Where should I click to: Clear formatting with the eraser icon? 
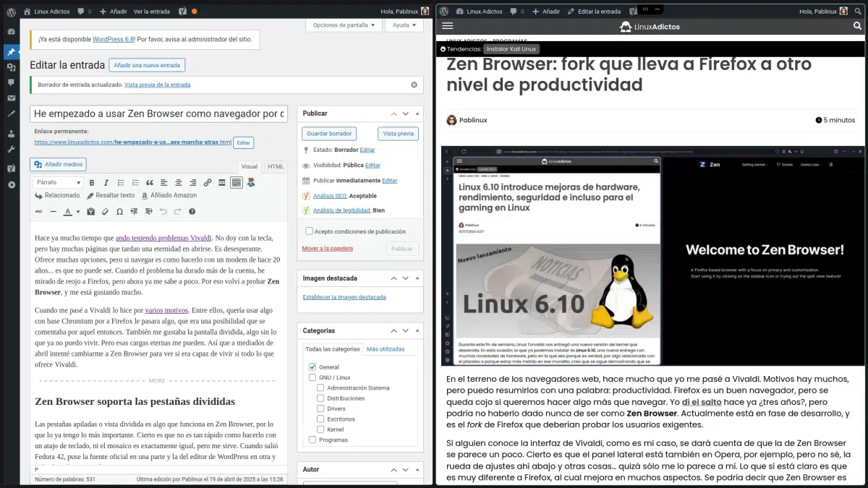(105, 212)
